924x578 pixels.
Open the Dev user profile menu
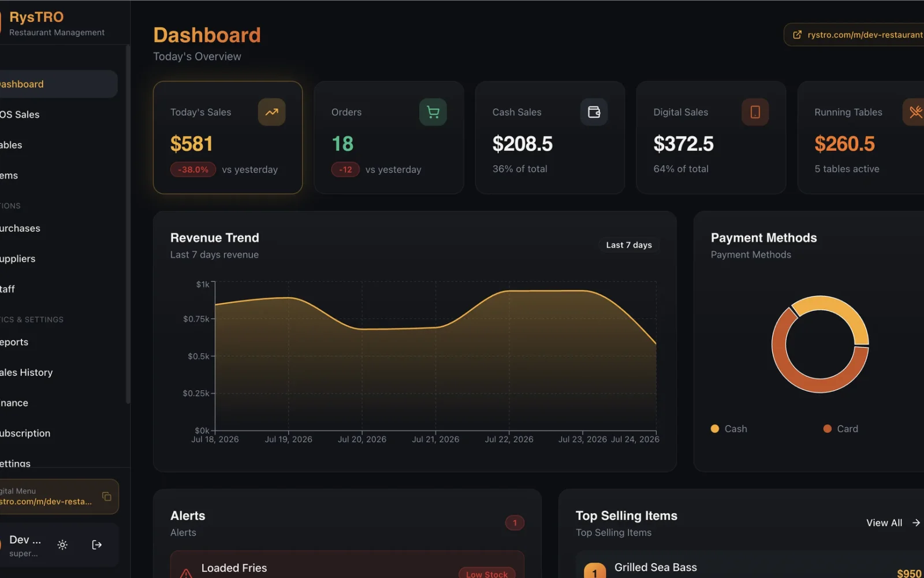[x=24, y=545]
